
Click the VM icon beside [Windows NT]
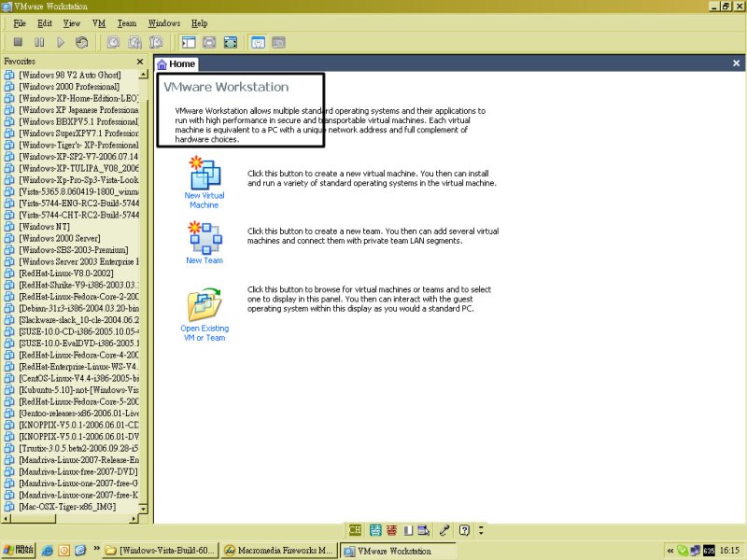9,227
